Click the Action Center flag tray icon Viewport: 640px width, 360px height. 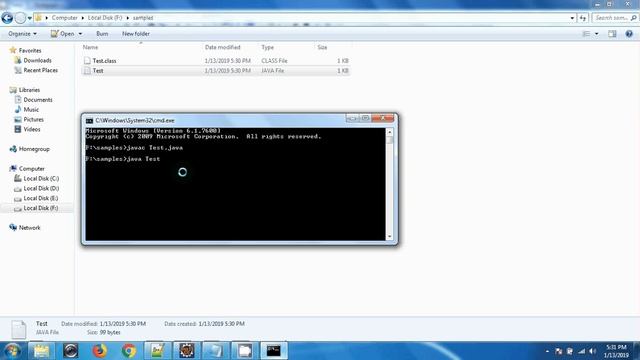[x=558, y=351]
